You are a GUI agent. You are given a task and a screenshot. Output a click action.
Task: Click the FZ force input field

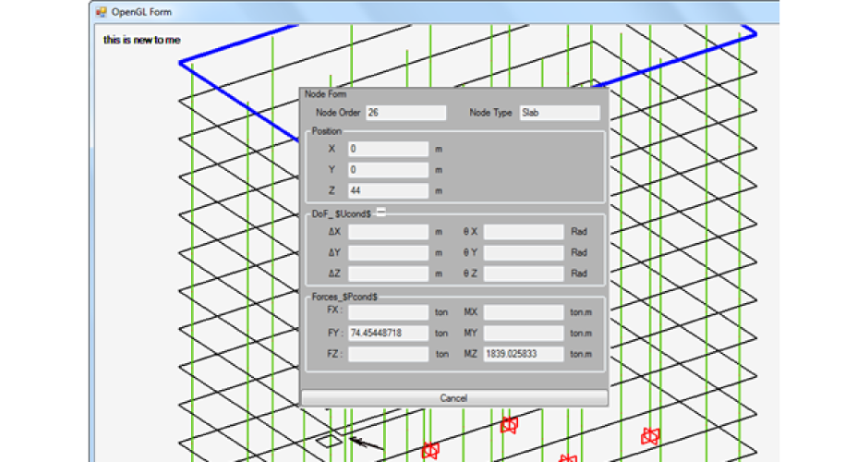click(388, 354)
